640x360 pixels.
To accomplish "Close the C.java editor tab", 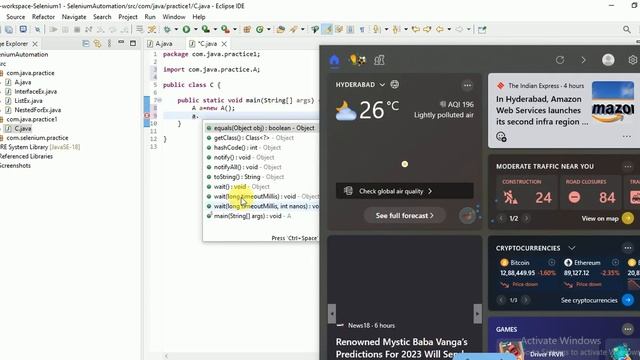I will click(x=224, y=44).
